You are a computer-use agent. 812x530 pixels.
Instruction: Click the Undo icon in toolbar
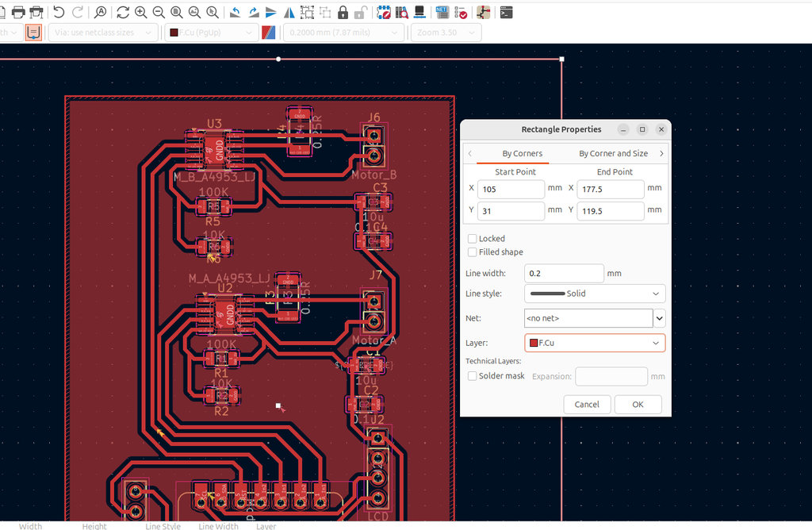[x=59, y=12]
